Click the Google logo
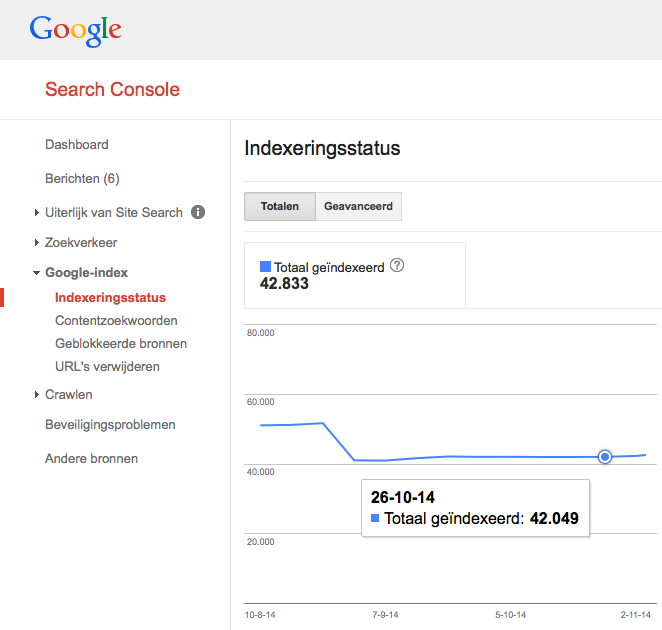This screenshot has height=630, width=662. 76,30
